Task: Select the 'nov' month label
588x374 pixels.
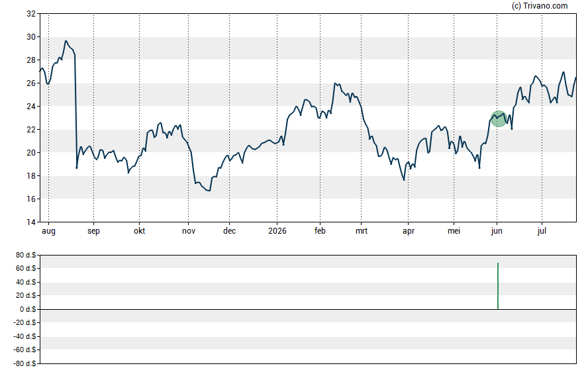Action: (189, 231)
